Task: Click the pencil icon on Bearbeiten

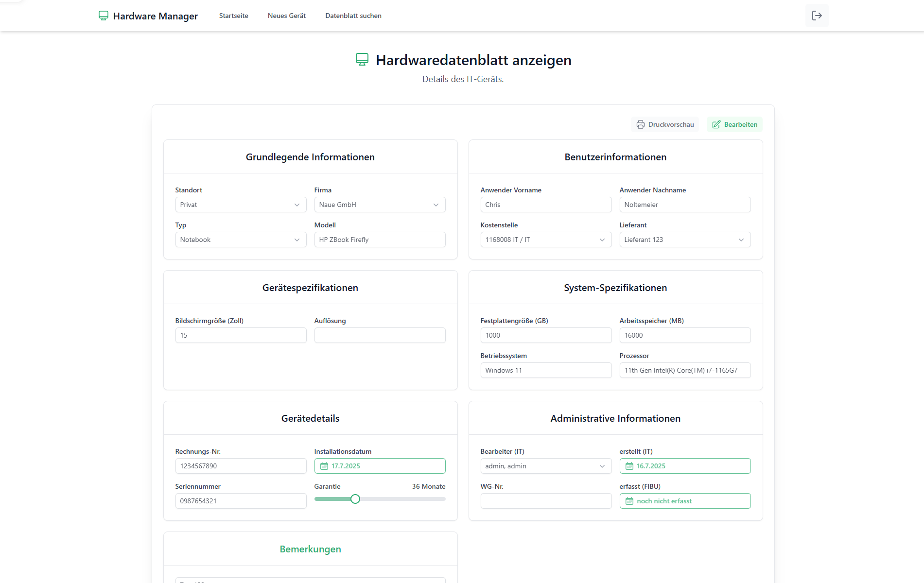Action: (x=716, y=124)
